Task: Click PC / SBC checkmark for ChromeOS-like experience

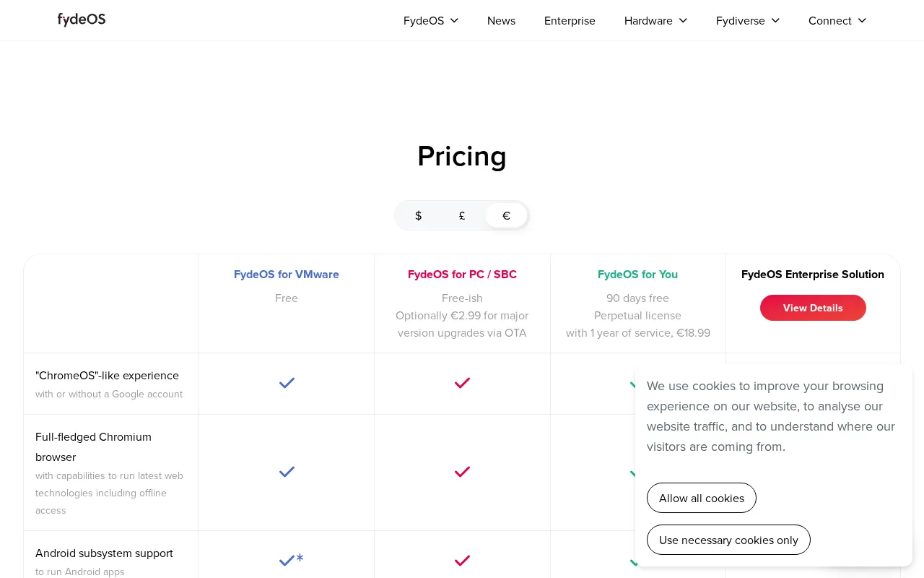Action: [x=462, y=383]
